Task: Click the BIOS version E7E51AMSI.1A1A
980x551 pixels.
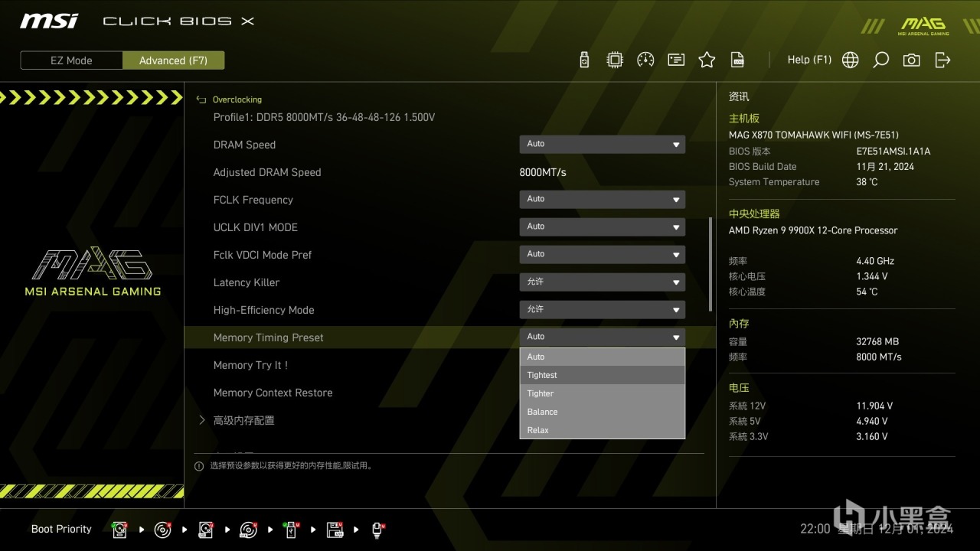Action: coord(893,152)
